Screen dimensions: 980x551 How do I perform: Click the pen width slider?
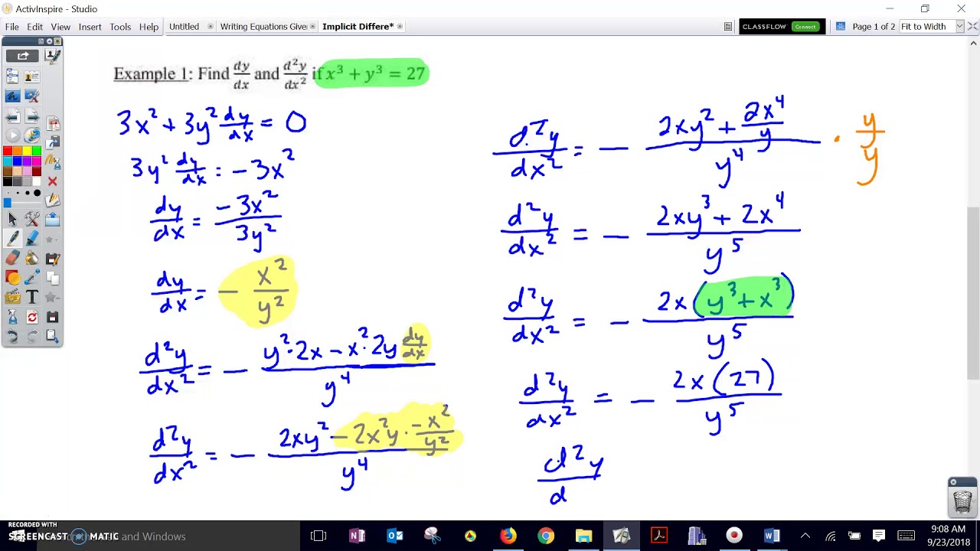pyautogui.click(x=23, y=202)
